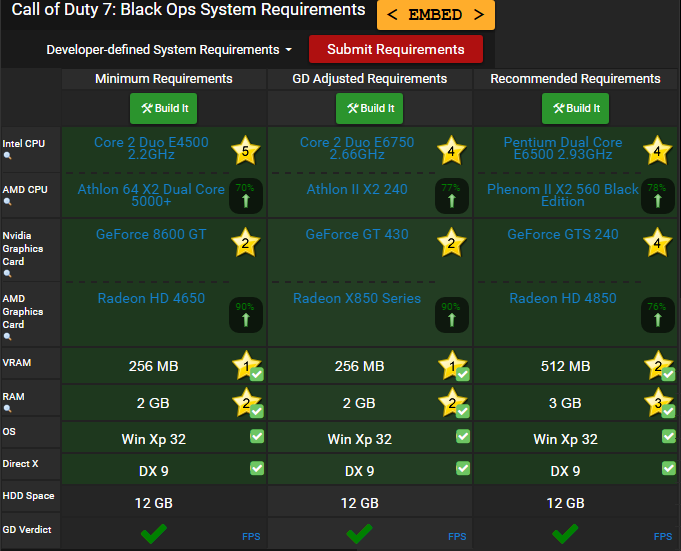681x551 pixels.
Task: Open the GeForce GT 430 link
Action: click(357, 234)
